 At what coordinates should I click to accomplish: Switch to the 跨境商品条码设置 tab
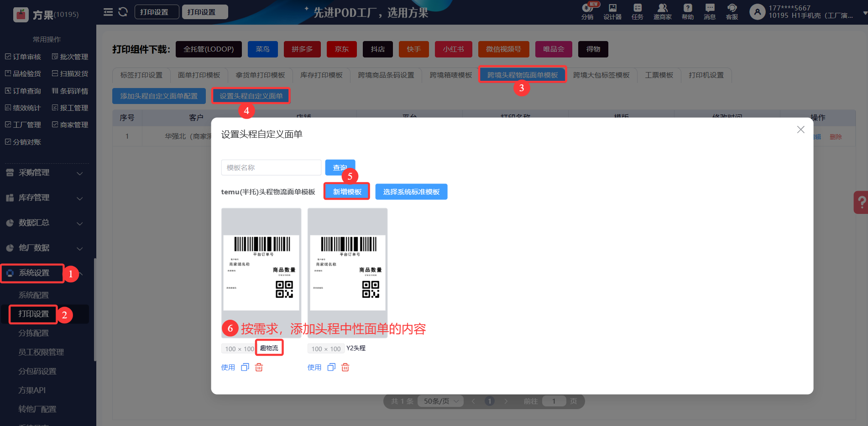[x=386, y=75]
